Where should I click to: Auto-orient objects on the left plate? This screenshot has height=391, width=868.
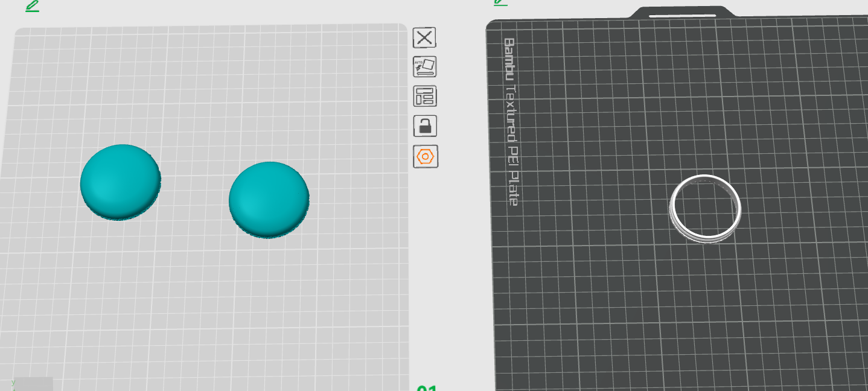(424, 67)
